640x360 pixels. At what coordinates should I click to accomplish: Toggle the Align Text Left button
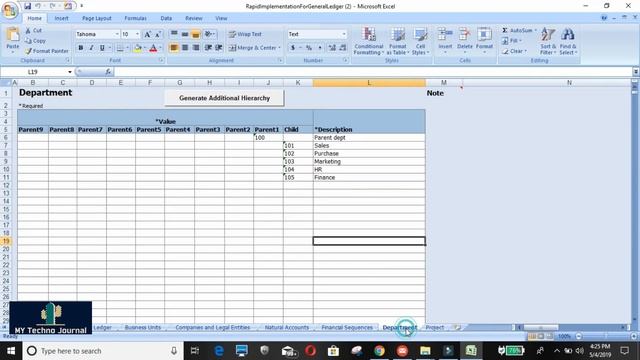174,48
